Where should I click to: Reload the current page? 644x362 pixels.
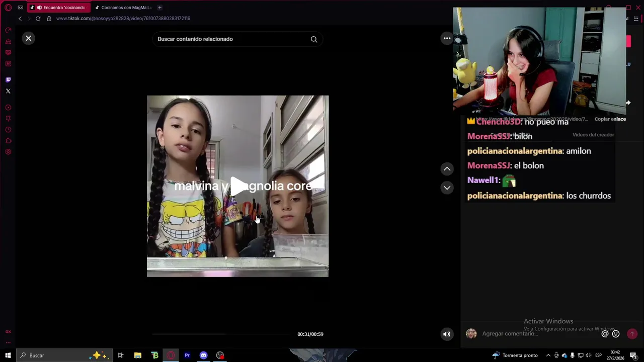click(x=38, y=19)
